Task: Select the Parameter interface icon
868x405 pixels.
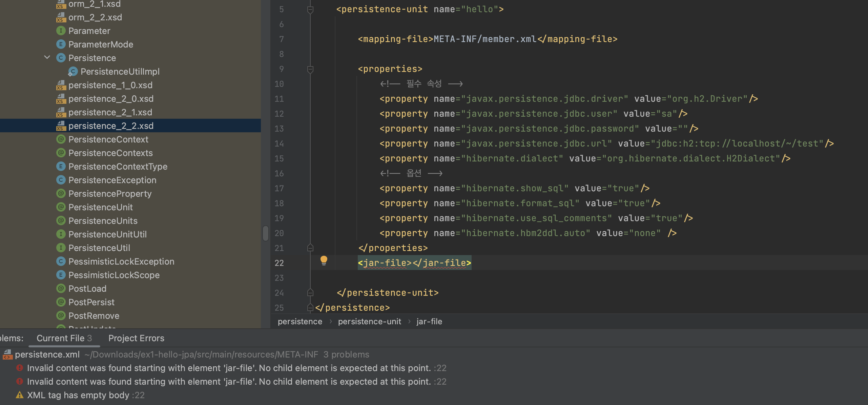Action: [61, 31]
